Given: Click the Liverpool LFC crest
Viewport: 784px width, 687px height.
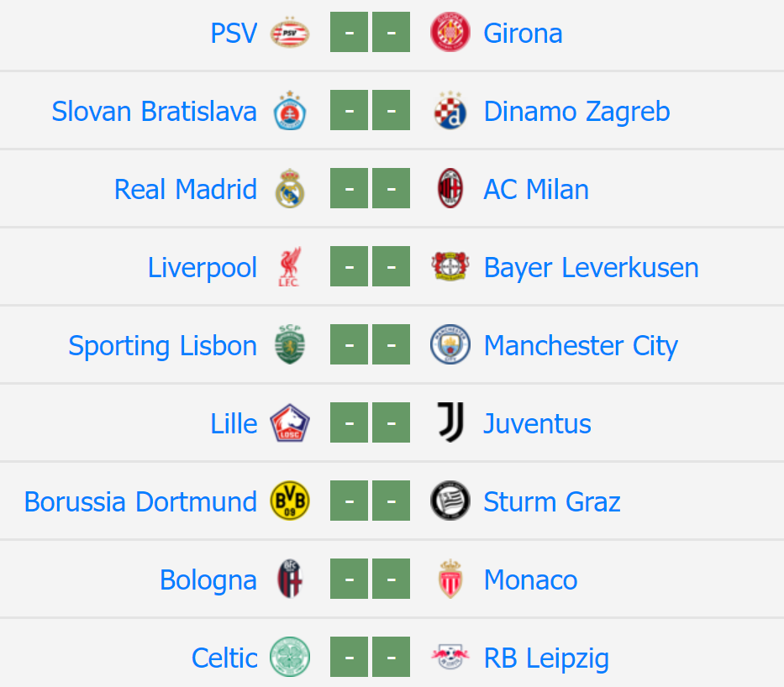Looking at the screenshot, I should (x=290, y=268).
